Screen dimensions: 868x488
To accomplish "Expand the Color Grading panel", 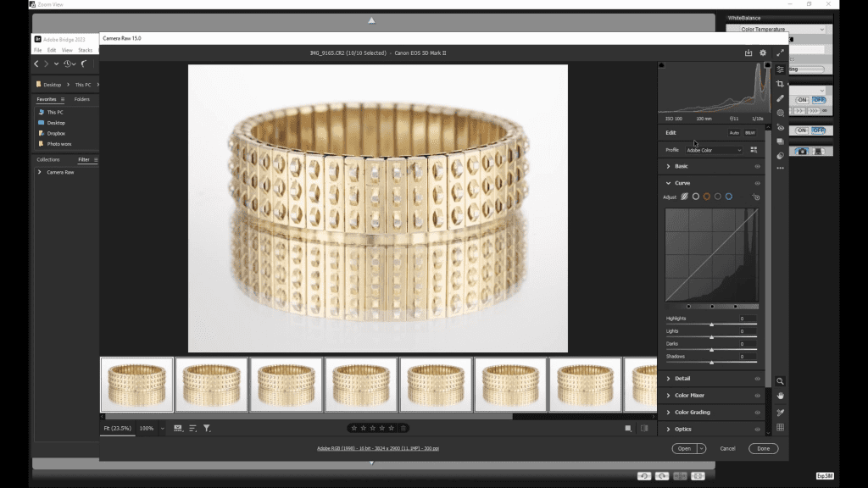I will 668,413.
